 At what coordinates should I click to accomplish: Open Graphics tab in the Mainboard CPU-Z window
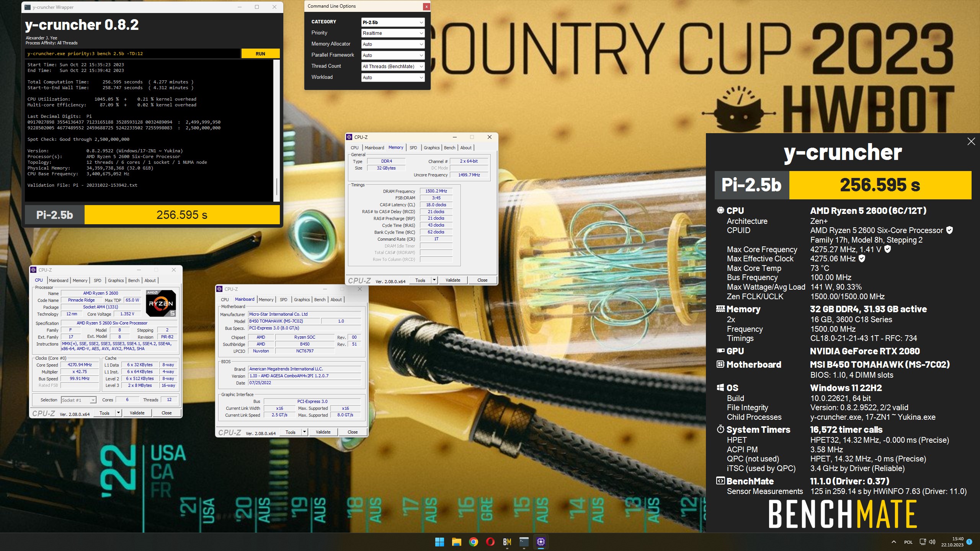point(302,300)
